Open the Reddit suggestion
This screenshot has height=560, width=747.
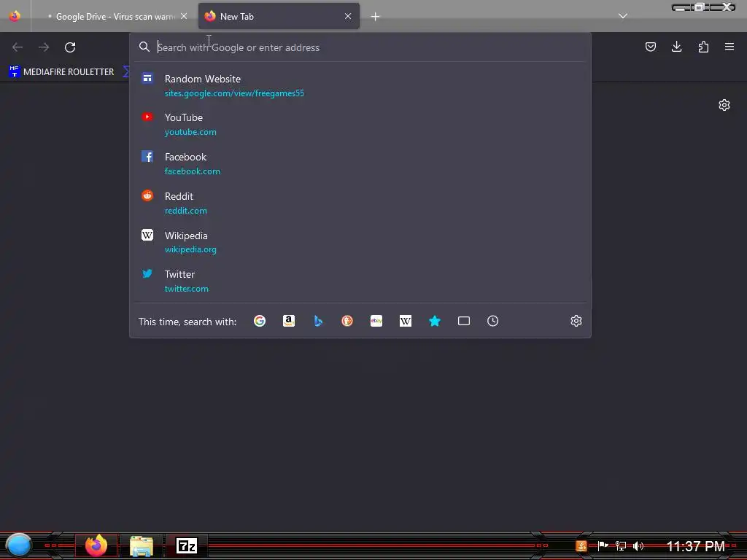(360, 203)
